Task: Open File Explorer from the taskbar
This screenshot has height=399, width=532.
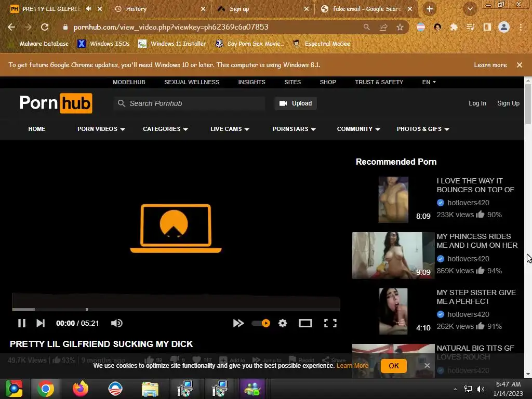Action: pos(150,389)
